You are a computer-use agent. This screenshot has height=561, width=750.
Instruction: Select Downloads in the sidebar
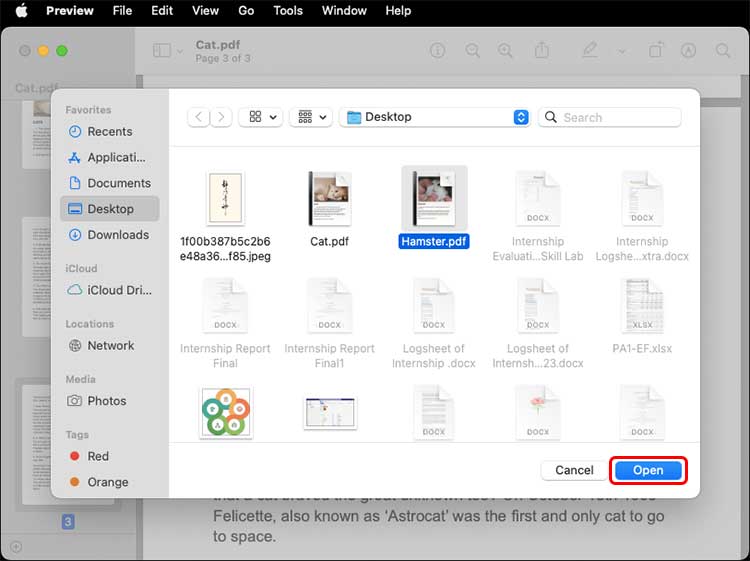110,235
